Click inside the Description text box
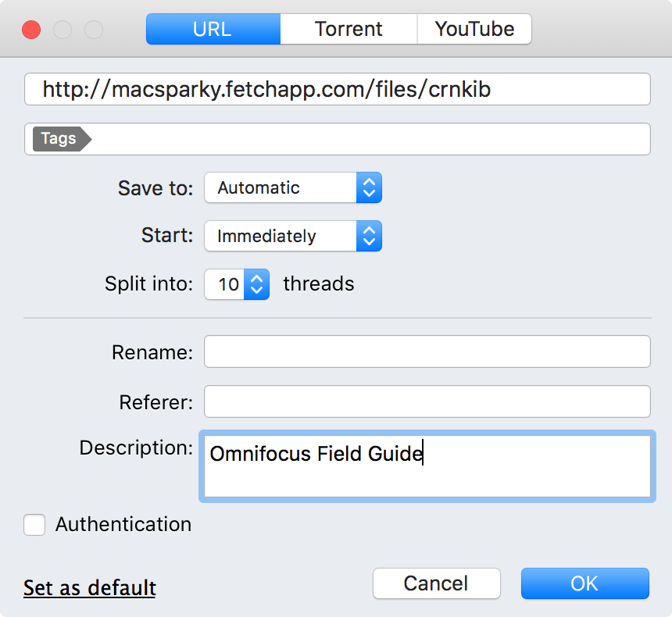 point(427,466)
